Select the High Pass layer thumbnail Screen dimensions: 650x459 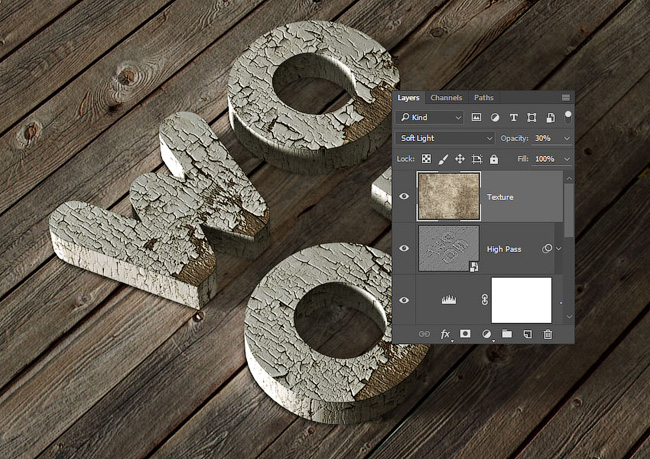(449, 248)
